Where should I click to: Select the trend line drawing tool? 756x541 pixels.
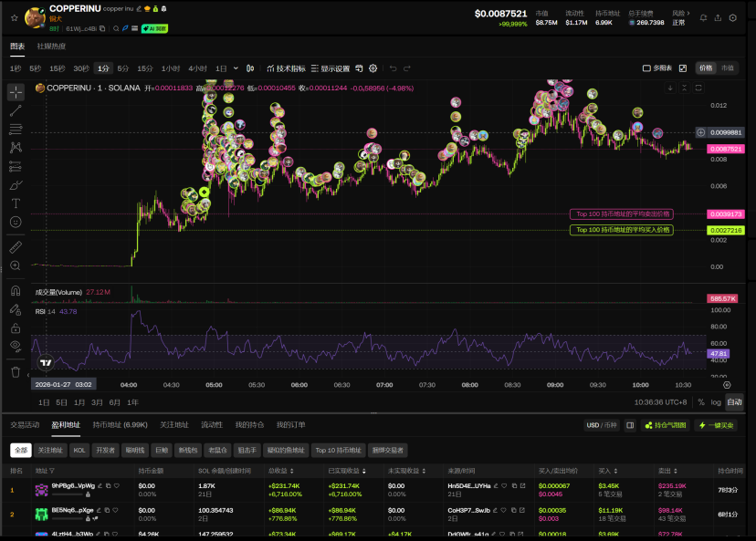pyautogui.click(x=16, y=110)
